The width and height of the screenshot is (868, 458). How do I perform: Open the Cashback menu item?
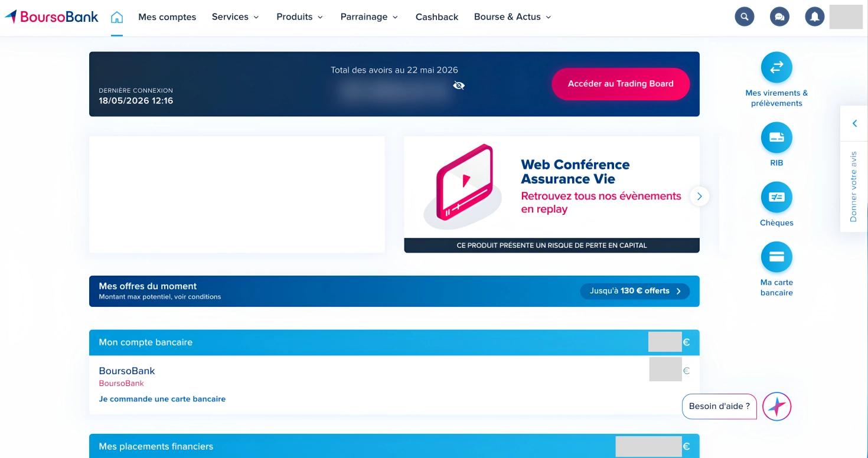click(437, 17)
